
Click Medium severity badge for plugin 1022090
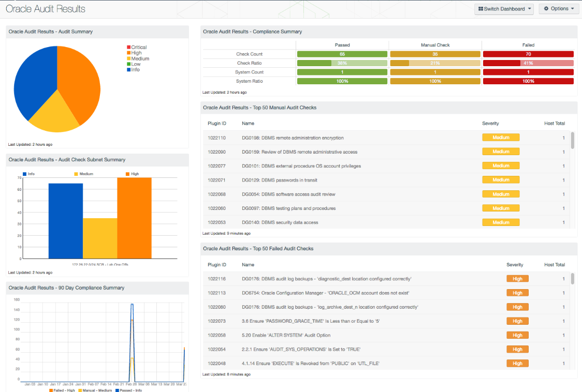[501, 152]
